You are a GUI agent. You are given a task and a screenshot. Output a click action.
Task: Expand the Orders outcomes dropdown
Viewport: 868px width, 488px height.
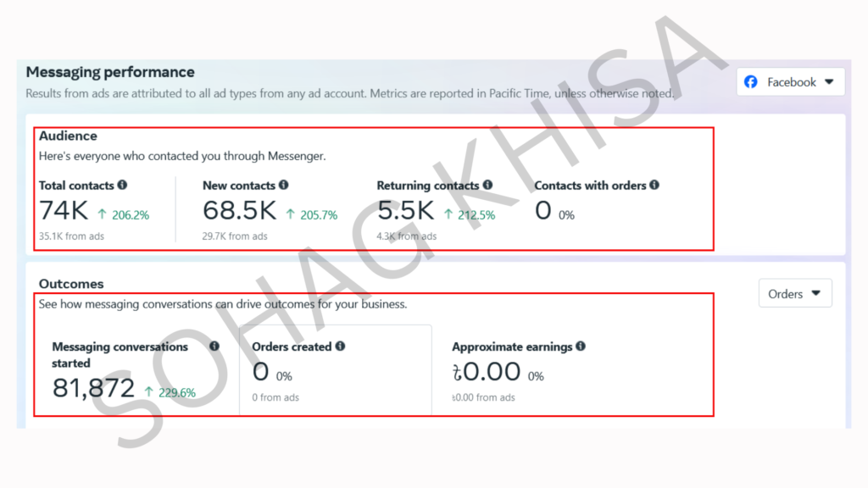(795, 293)
